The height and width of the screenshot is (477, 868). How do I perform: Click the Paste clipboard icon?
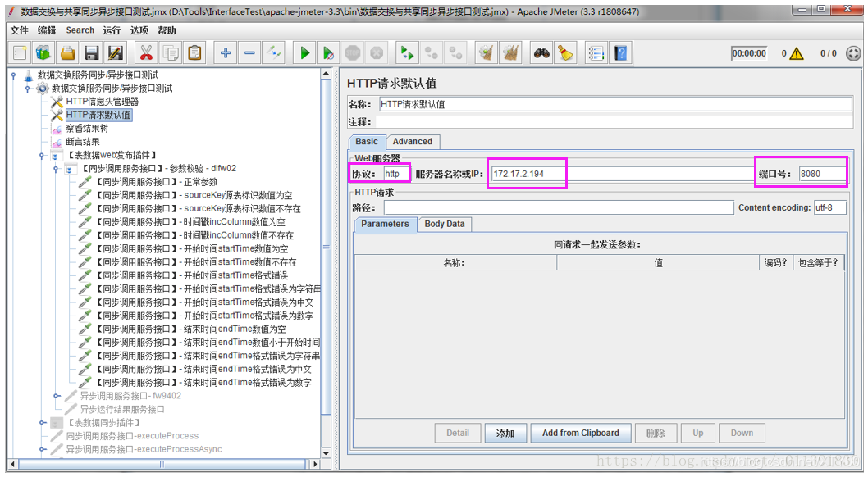[x=194, y=53]
